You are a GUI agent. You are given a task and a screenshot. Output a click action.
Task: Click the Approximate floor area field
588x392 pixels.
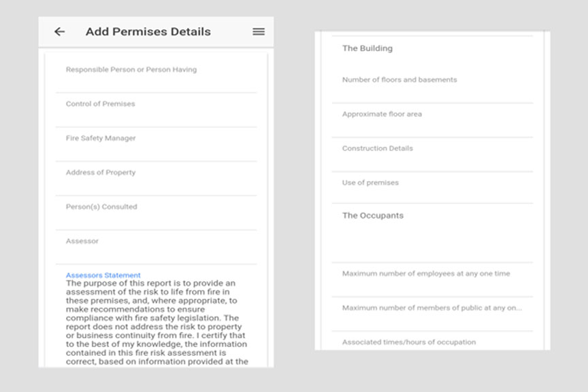(x=431, y=119)
